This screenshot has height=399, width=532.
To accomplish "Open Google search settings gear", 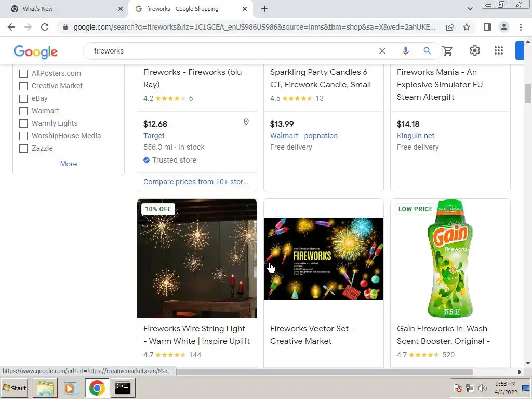I will pyautogui.click(x=475, y=50).
